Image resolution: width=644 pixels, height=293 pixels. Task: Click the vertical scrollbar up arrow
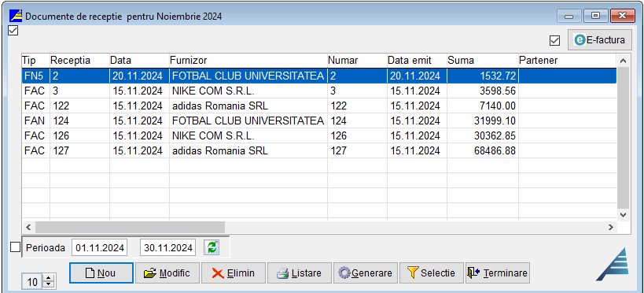(x=623, y=61)
